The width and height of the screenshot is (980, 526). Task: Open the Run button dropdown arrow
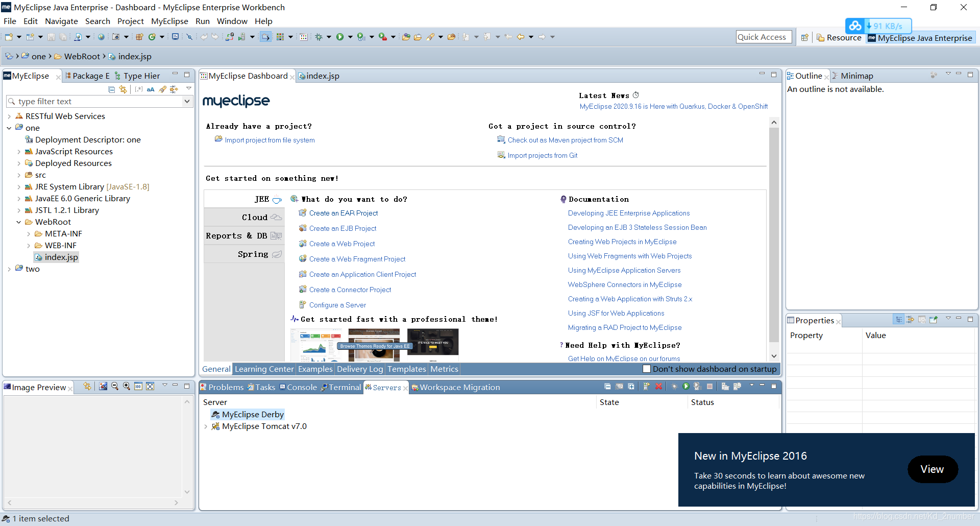(350, 37)
